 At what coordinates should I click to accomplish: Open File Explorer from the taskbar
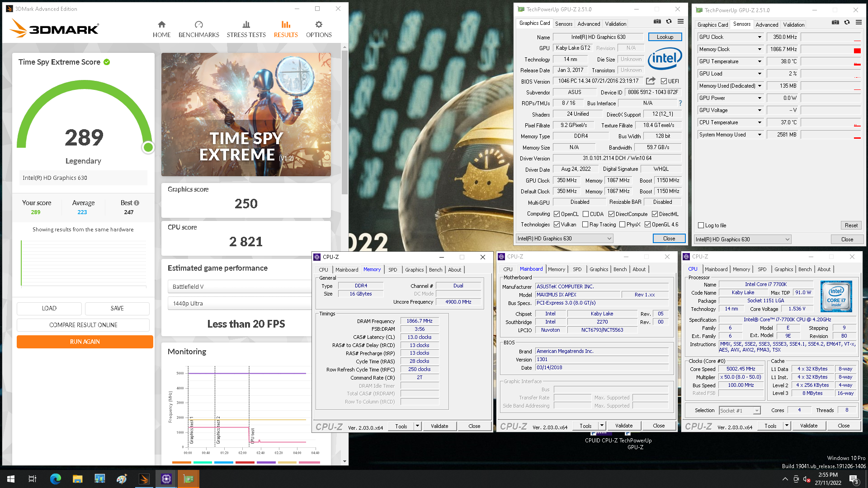(77, 479)
